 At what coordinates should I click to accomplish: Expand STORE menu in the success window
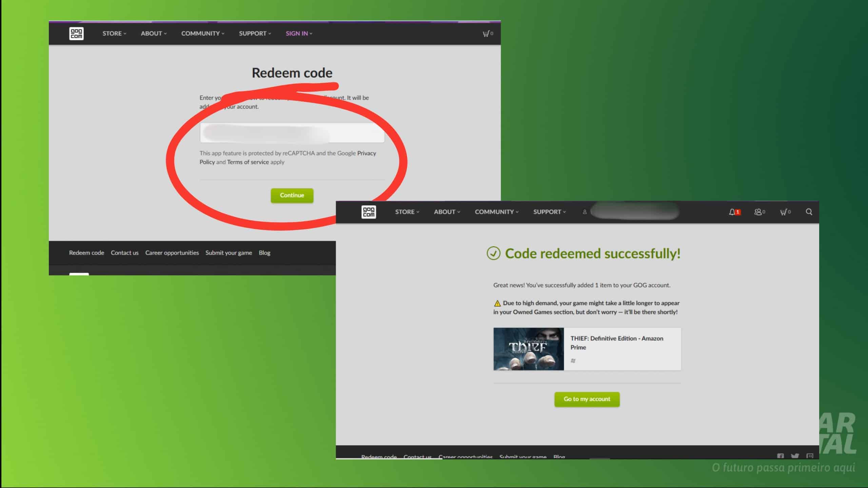click(x=407, y=212)
